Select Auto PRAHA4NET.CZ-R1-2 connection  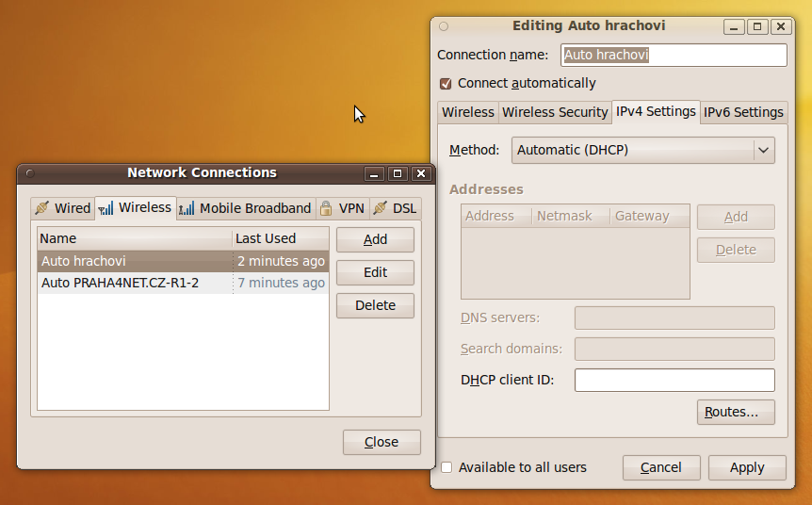point(121,283)
